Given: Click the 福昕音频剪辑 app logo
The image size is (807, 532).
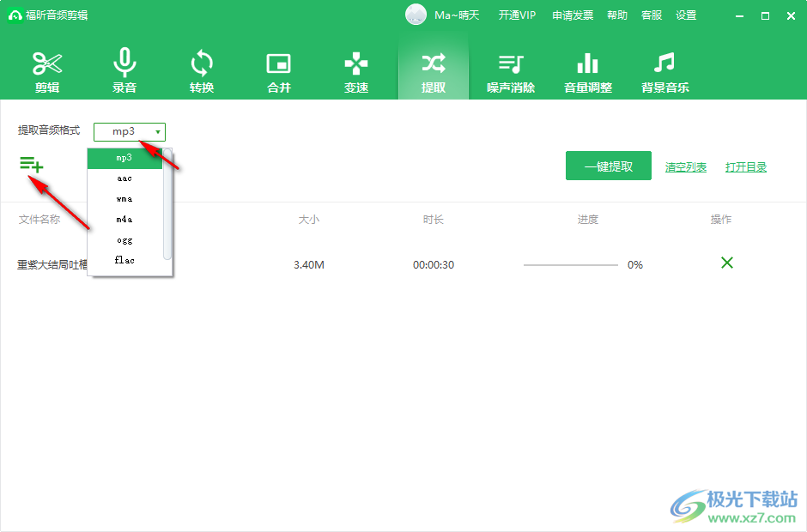Looking at the screenshot, I should [15, 15].
